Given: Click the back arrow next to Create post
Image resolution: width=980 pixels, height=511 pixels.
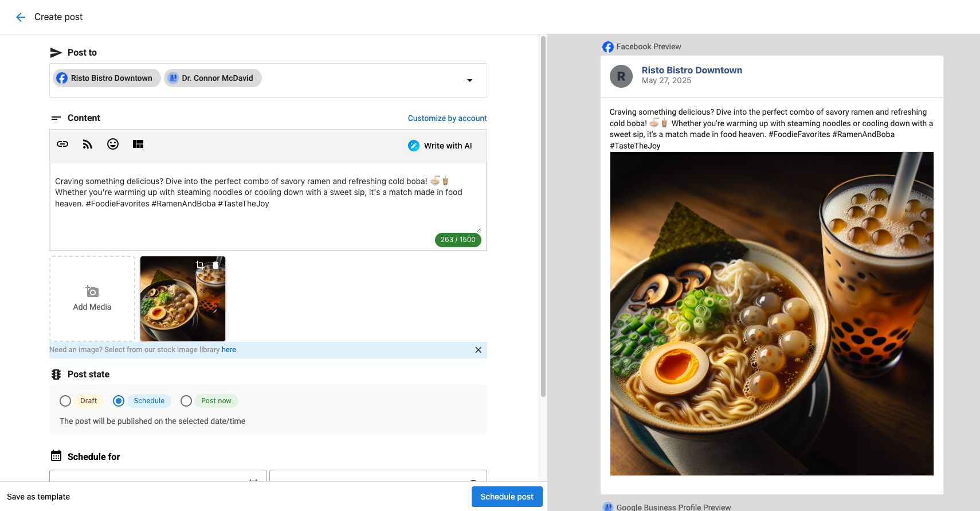Looking at the screenshot, I should [21, 17].
